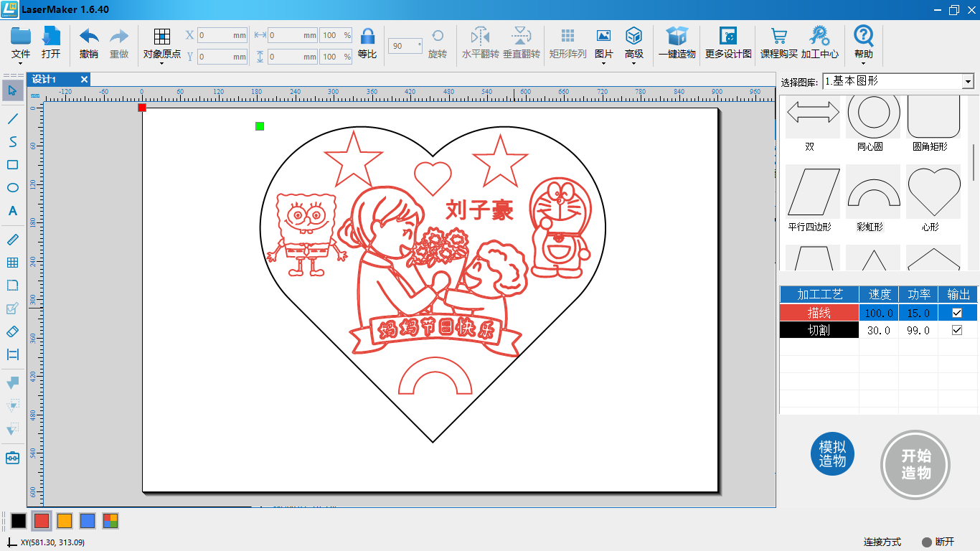Viewport: 980px width, 551px height.
Task: Click the X position input field
Action: (222, 35)
